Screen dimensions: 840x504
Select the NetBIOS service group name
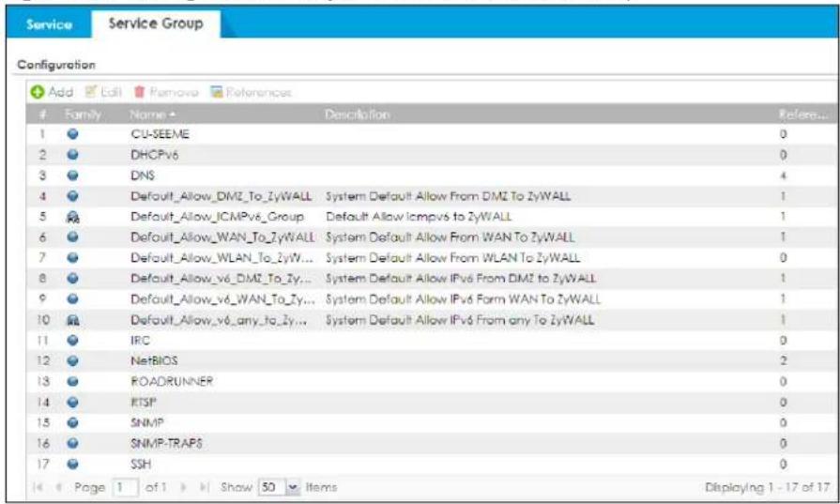(154, 360)
